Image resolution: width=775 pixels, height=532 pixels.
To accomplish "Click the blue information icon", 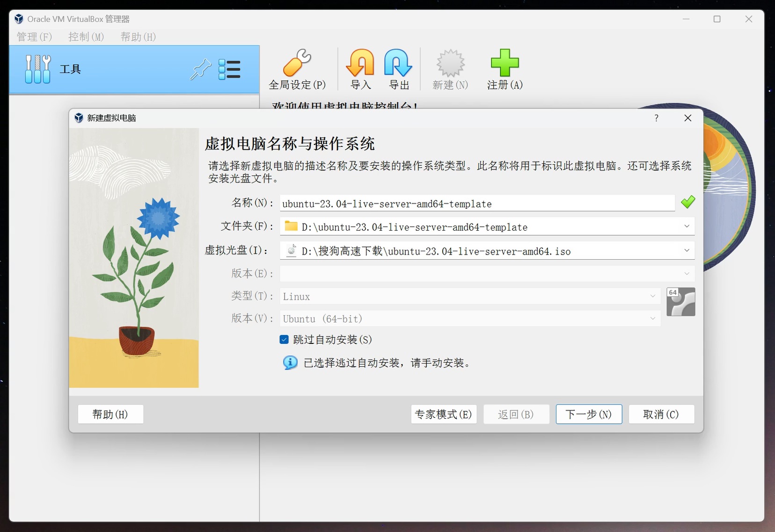I will (x=290, y=363).
